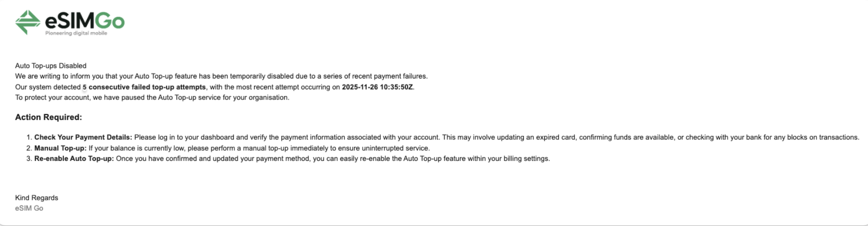Click the "Action Required:" heading

(49, 117)
